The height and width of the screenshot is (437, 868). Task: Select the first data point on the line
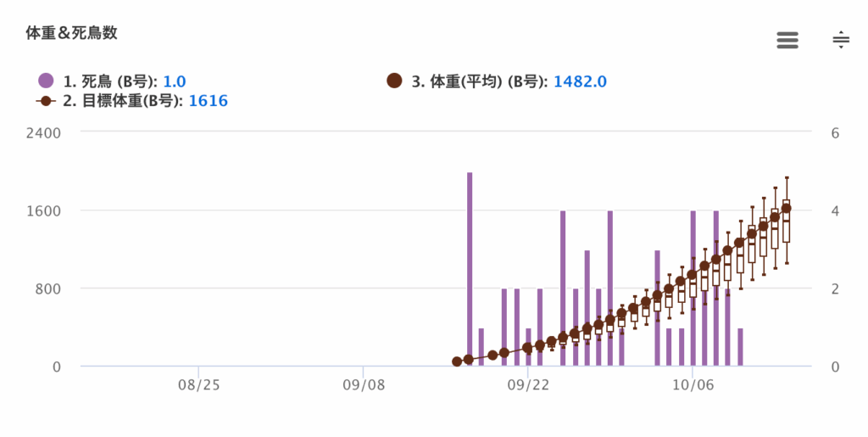(x=458, y=361)
